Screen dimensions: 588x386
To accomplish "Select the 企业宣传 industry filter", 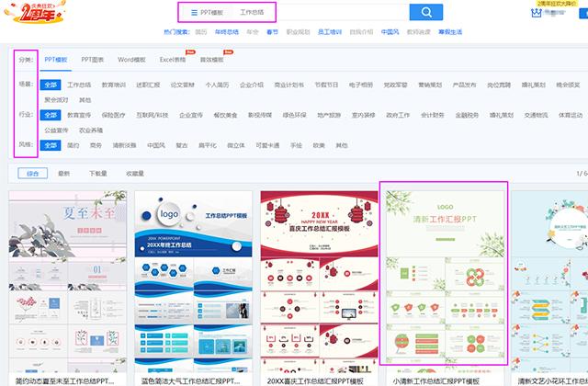I will coord(191,115).
